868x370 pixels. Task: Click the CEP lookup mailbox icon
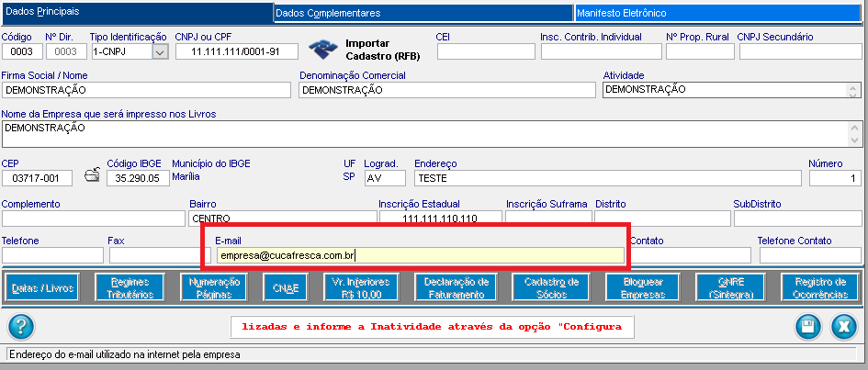(x=92, y=175)
